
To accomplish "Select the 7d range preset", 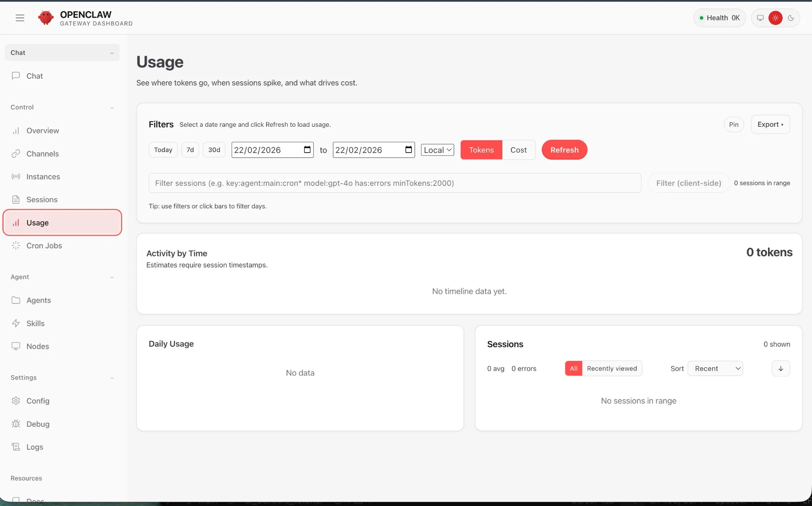I will (x=190, y=150).
